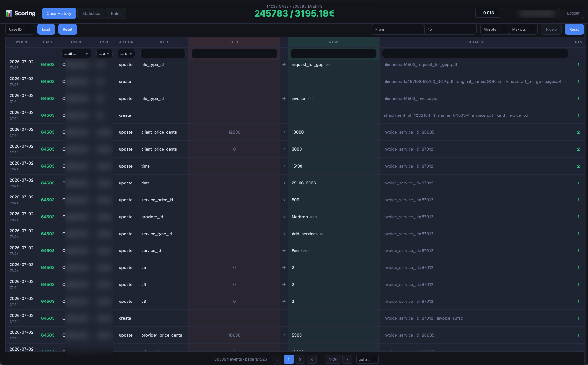Screen dimensions: 588x365
Task: Click the request_for_gop value
Action: pyautogui.click(x=307, y=64)
